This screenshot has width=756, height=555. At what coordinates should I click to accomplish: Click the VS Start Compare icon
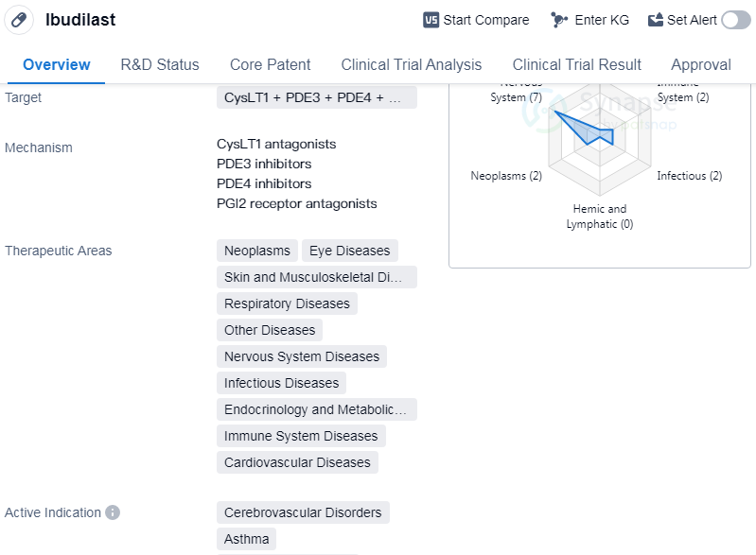pyautogui.click(x=431, y=20)
